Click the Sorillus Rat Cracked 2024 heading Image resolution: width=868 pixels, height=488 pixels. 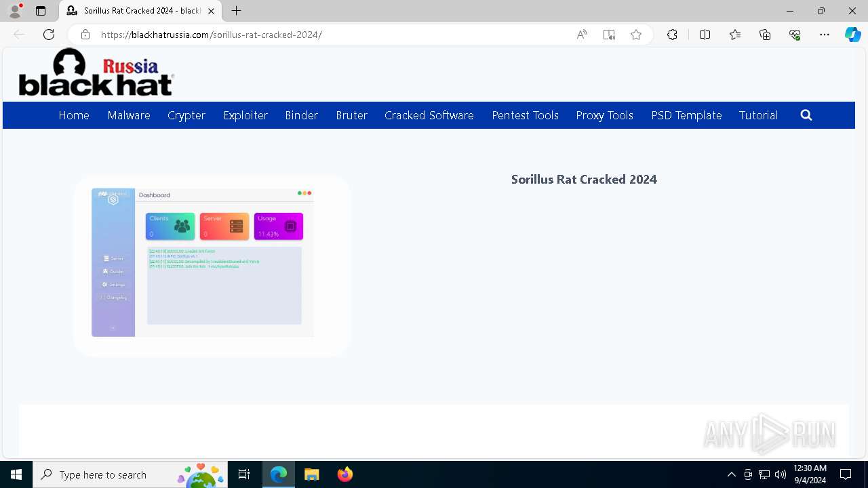(584, 180)
